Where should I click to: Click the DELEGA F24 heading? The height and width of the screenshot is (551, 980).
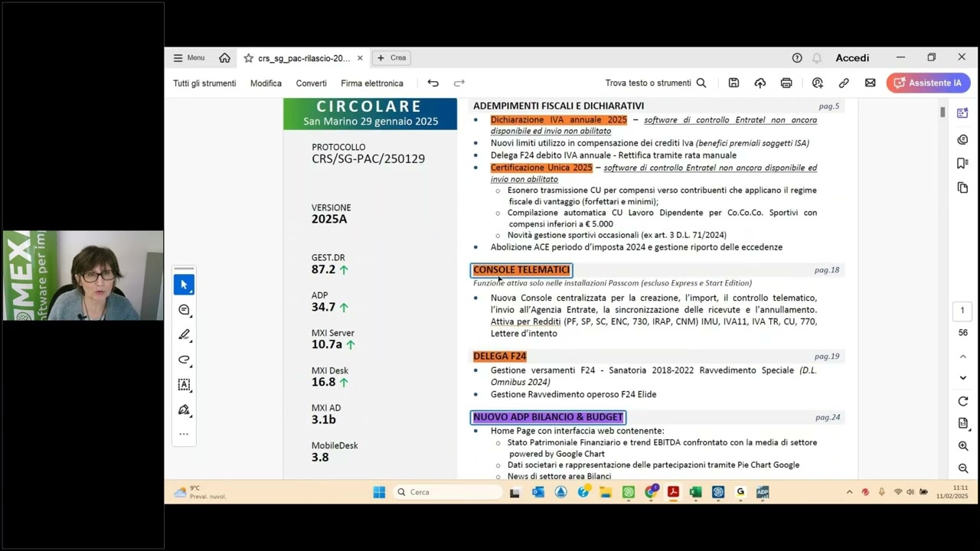500,357
